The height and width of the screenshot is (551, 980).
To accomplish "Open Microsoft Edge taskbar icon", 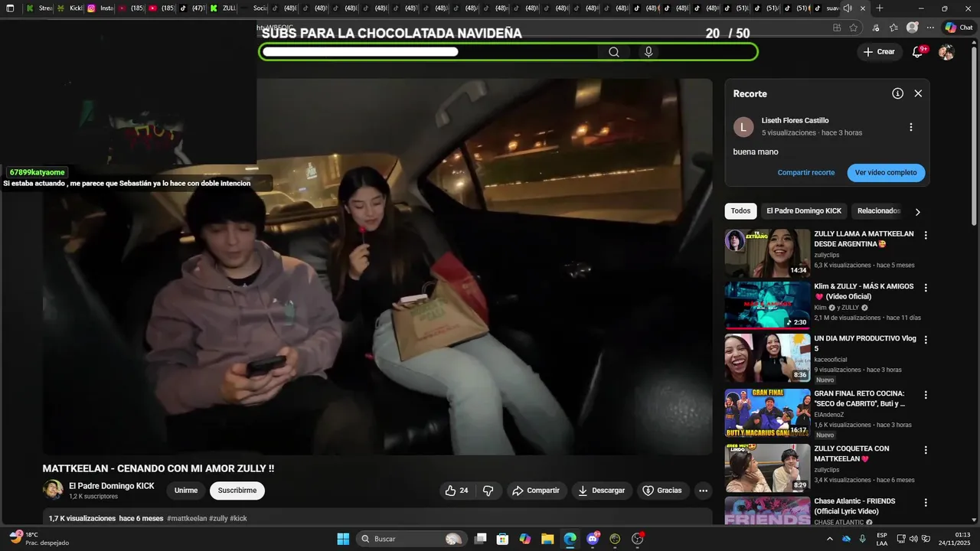I will point(570,539).
